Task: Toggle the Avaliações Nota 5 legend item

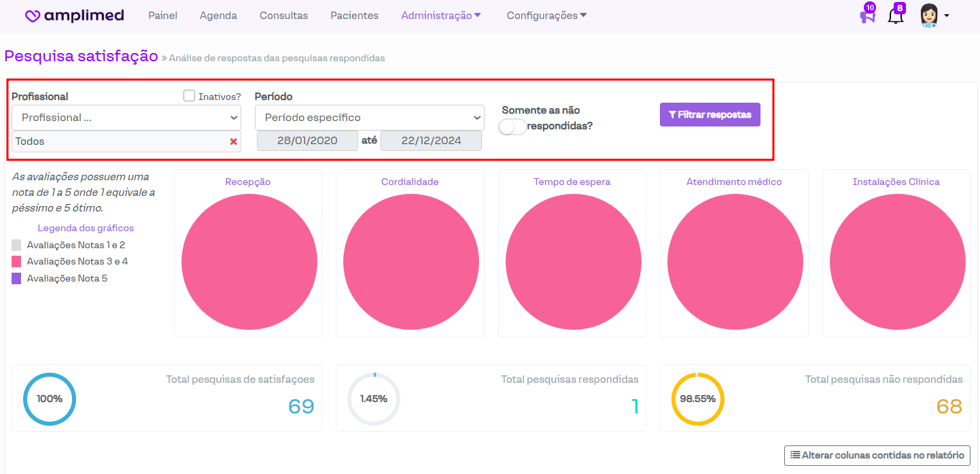Action: pos(67,278)
